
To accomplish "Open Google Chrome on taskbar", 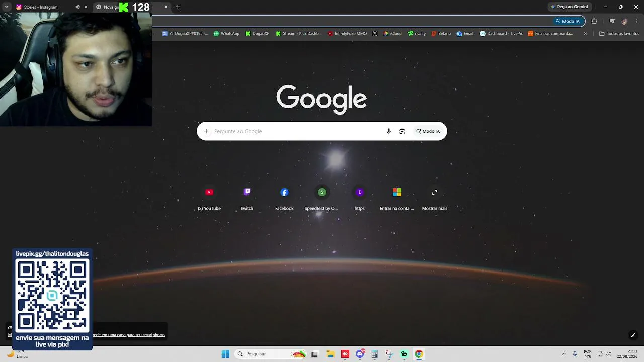I will click(419, 354).
